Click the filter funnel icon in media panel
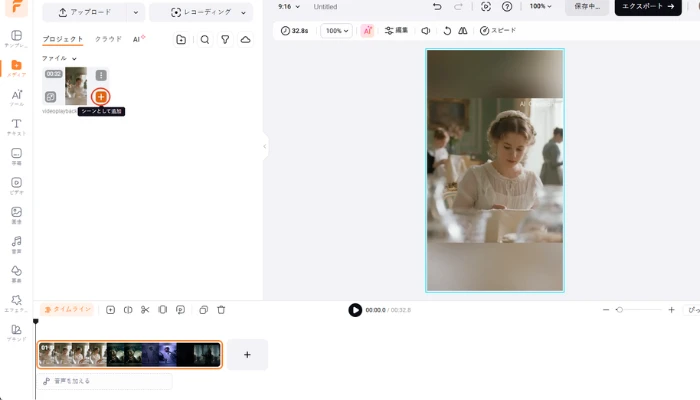 coord(225,39)
